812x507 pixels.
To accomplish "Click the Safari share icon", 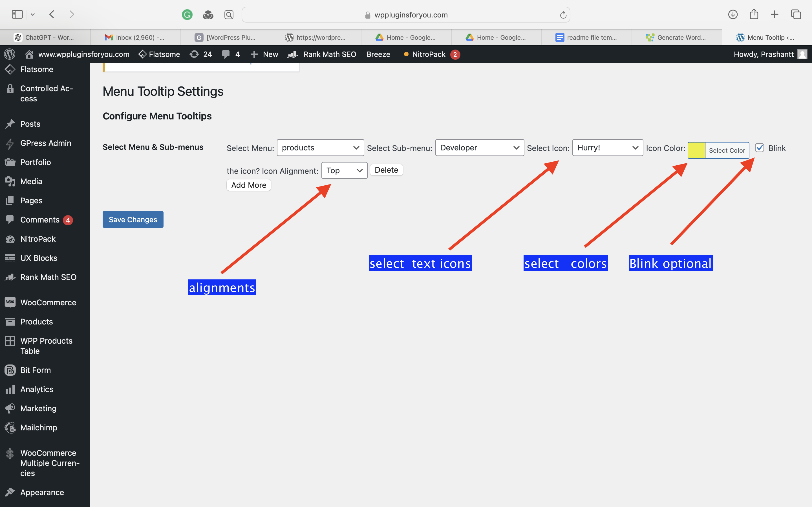I will click(754, 14).
